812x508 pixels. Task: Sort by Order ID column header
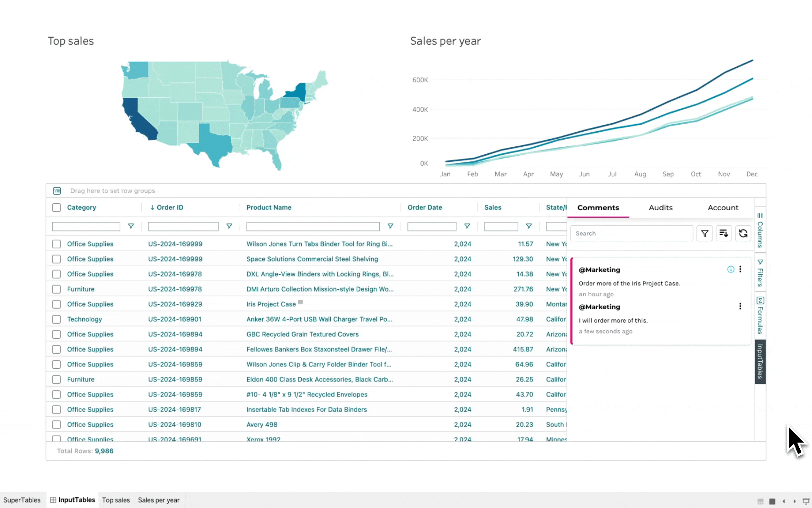(x=170, y=207)
